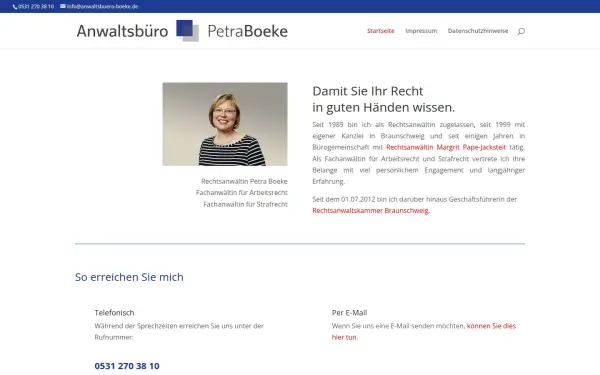
Task: Open Datenschutzhinweise in the navigation
Action: click(x=478, y=31)
